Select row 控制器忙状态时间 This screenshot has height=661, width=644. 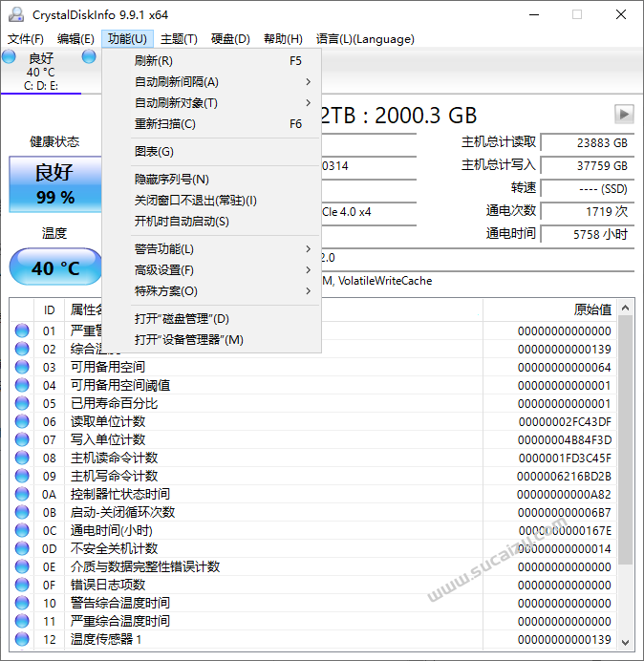313,494
